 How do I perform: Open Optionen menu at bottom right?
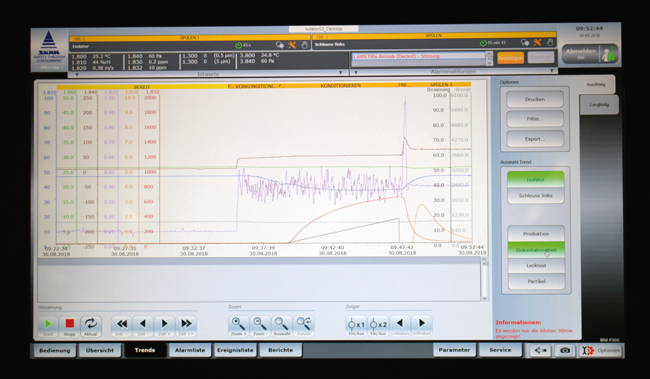point(602,350)
